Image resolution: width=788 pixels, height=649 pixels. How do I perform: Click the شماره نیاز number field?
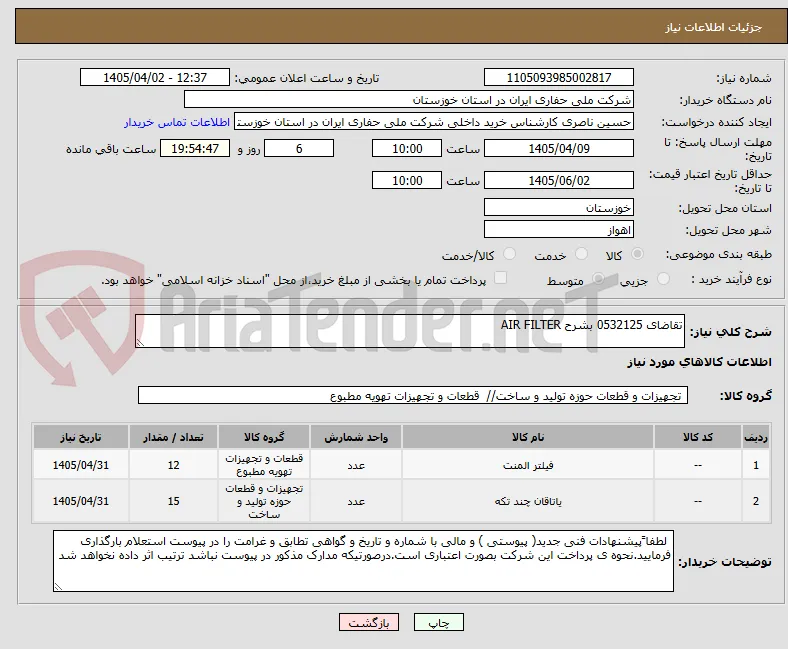(558, 77)
